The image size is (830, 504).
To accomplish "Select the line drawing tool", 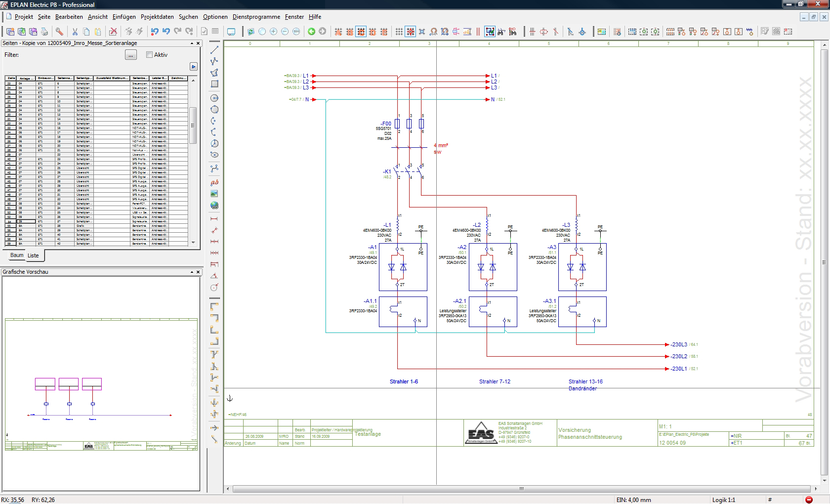I will (214, 50).
